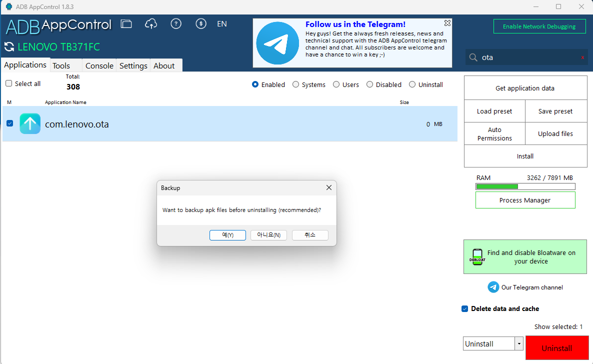Viewport: 593px width, 364px height.
Task: Close the Backup dialog with its X
Action: pyautogui.click(x=329, y=187)
